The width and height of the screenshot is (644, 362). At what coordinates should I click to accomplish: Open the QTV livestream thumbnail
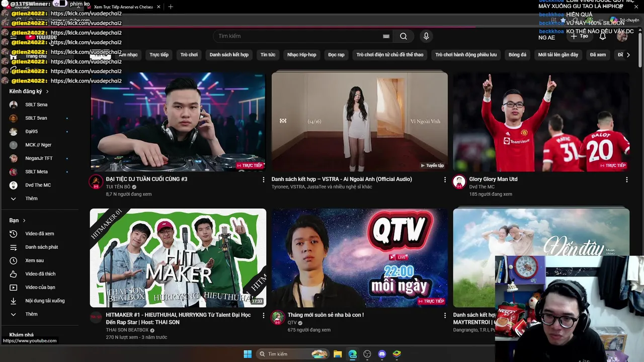pyautogui.click(x=360, y=258)
